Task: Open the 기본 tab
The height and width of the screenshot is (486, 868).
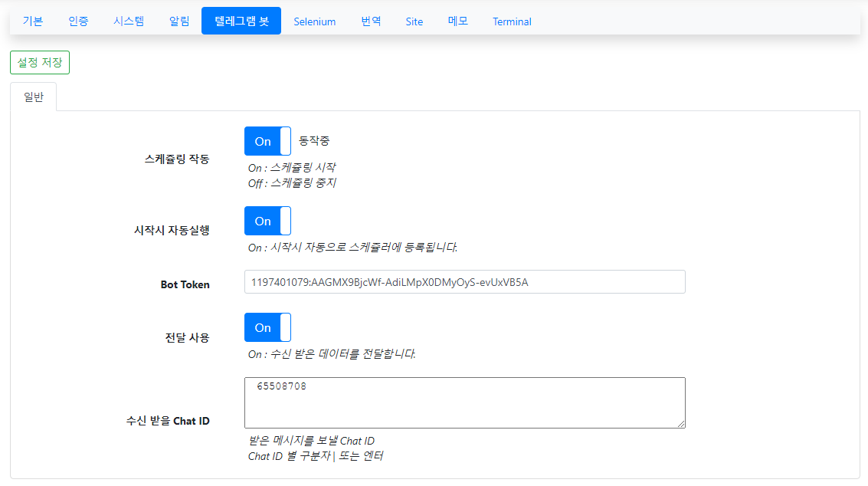Action: coord(32,21)
